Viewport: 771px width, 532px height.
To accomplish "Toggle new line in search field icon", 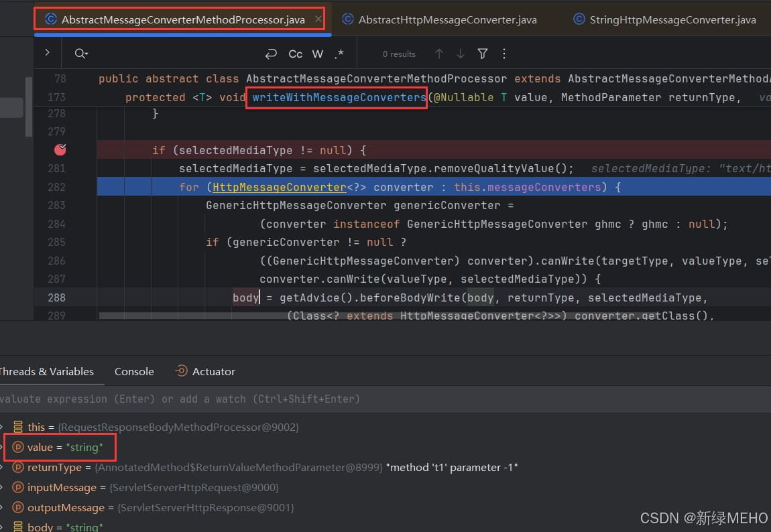I will point(271,54).
